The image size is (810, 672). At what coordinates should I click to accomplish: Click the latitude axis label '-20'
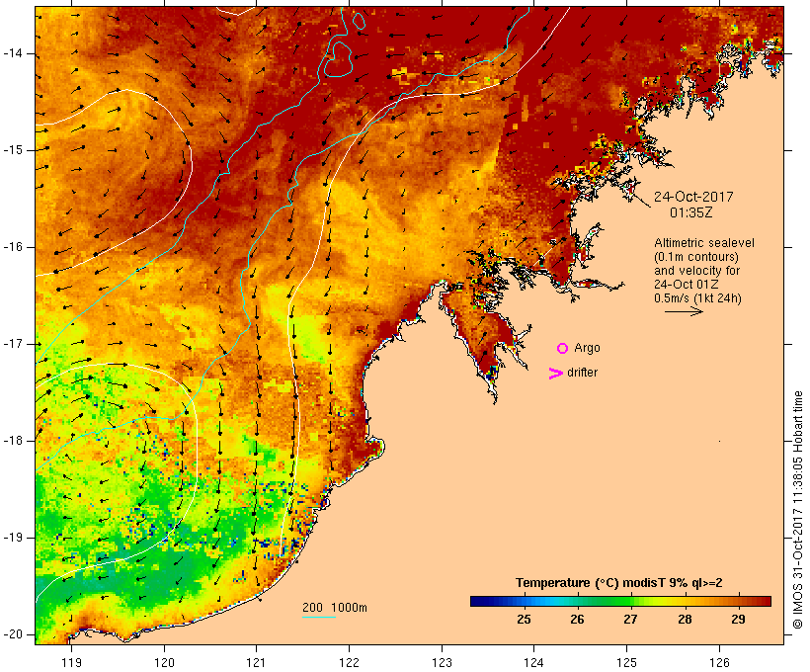click(13, 634)
